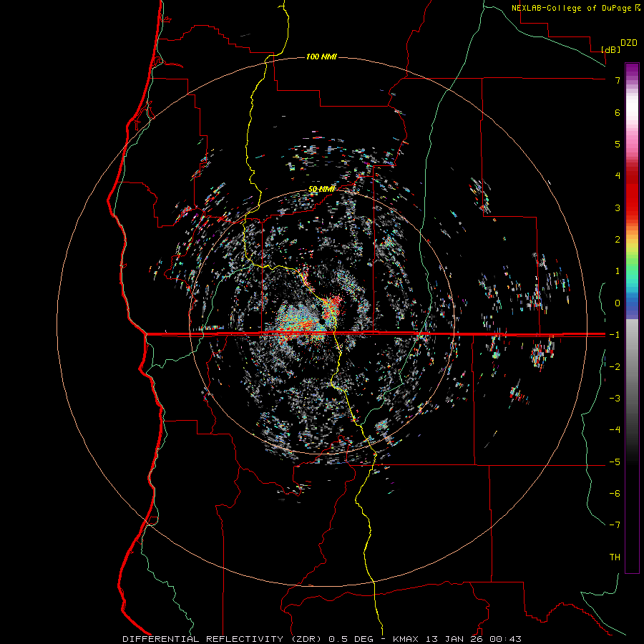Pick the 3 dB scale label
This screenshot has height=644, width=644.
pyautogui.click(x=618, y=208)
